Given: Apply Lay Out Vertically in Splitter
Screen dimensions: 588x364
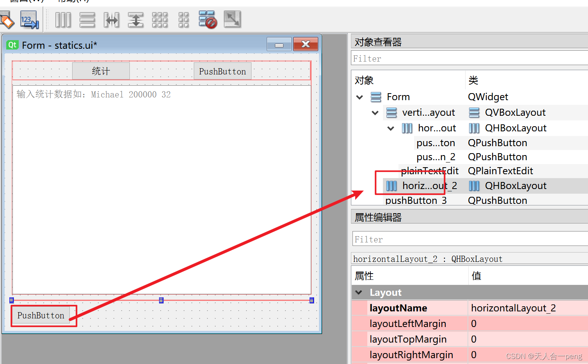Looking at the screenshot, I should [x=136, y=19].
